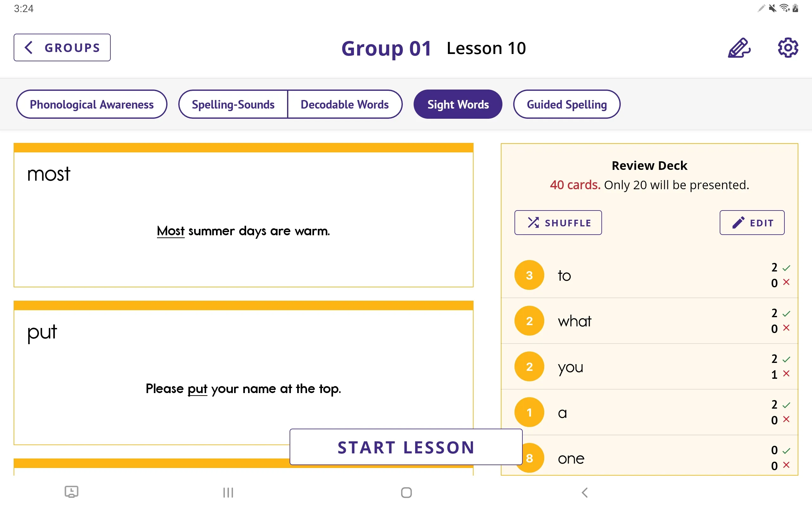Viewport: 812px width, 508px height.
Task: Click the word 'one' in review deck
Action: coord(571,458)
